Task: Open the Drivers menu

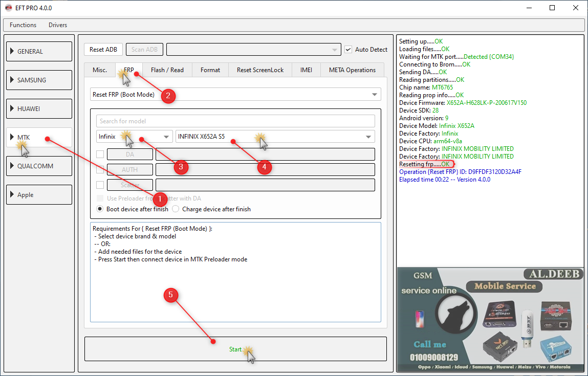Action: 58,25
